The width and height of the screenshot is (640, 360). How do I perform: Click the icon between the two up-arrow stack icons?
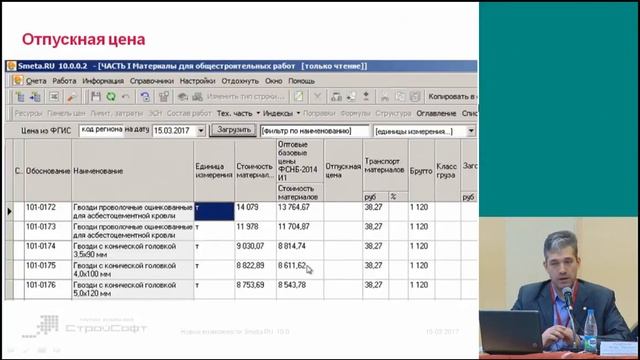point(351,97)
